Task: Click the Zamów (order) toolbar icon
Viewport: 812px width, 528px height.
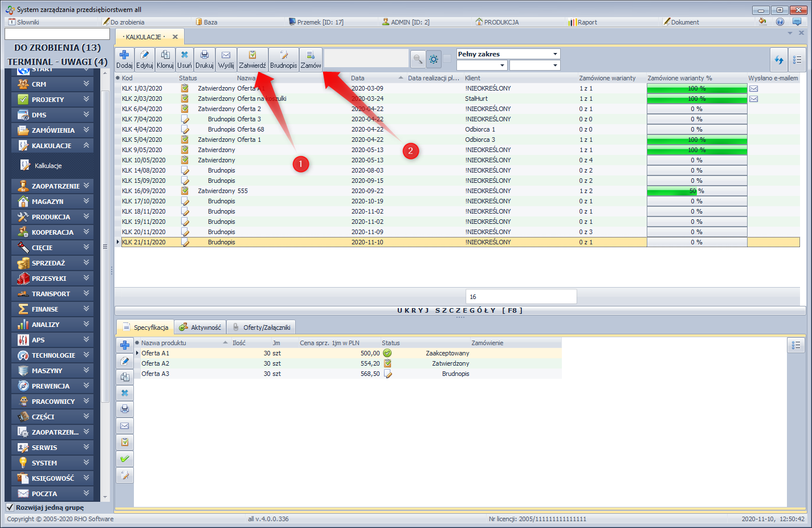Action: (x=311, y=59)
